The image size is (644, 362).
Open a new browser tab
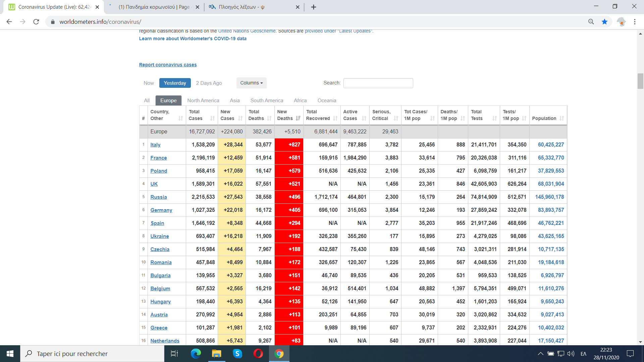[x=314, y=7]
